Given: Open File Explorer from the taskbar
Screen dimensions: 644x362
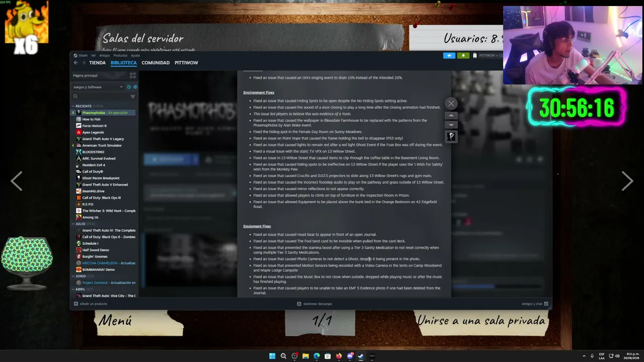Looking at the screenshot, I should [x=305, y=356].
